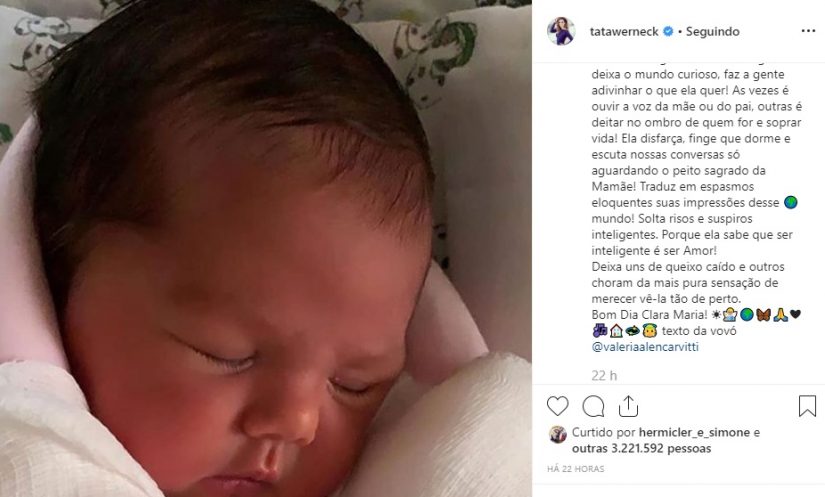Open comments with the speech bubble icon
The width and height of the screenshot is (825, 497).
[x=593, y=406]
